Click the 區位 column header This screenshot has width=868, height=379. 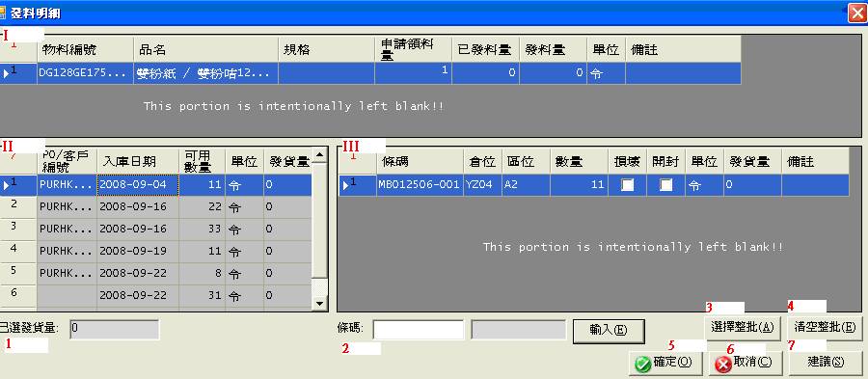(527, 162)
